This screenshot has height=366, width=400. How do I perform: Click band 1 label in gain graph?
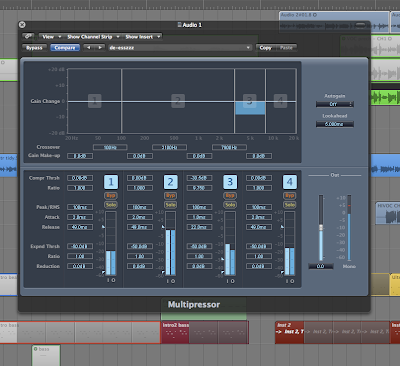click(95, 101)
